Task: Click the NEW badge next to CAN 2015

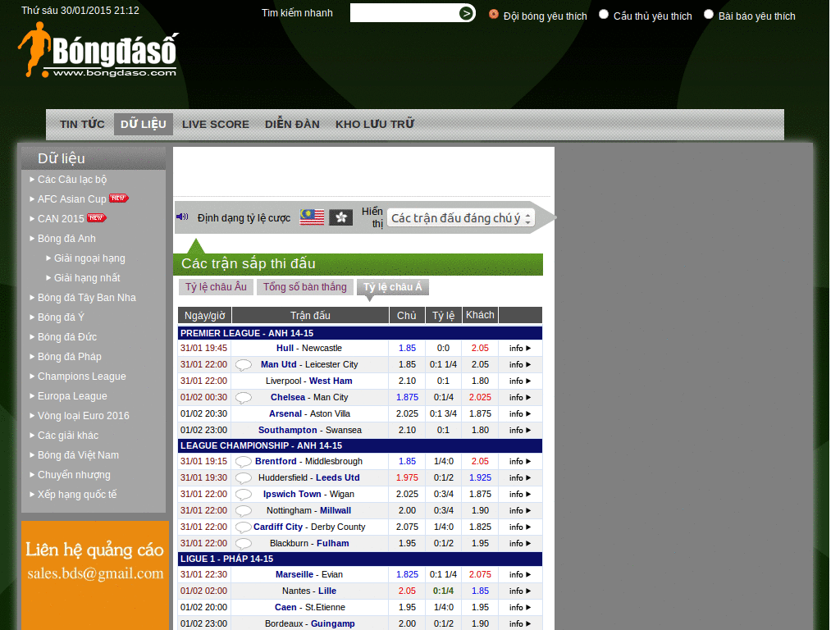Action: click(97, 218)
